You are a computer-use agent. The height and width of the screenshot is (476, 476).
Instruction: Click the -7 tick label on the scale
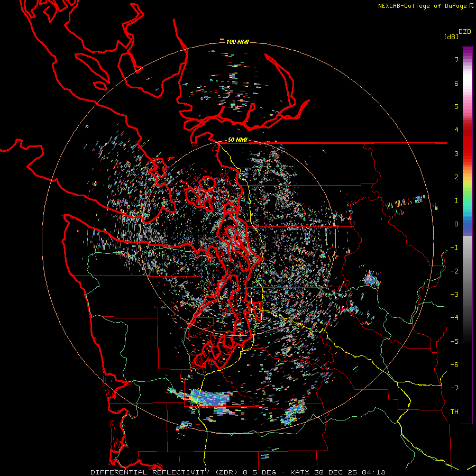point(454,388)
